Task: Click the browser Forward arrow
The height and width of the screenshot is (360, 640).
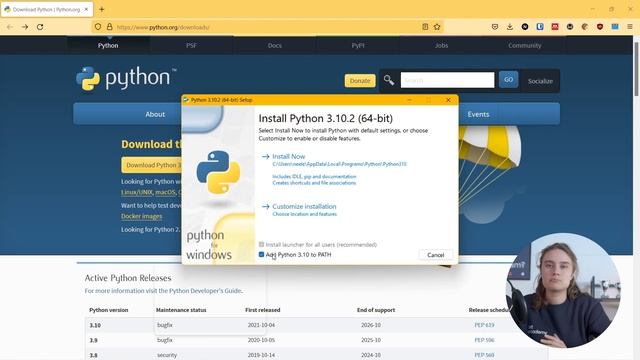Action: click(x=25, y=27)
